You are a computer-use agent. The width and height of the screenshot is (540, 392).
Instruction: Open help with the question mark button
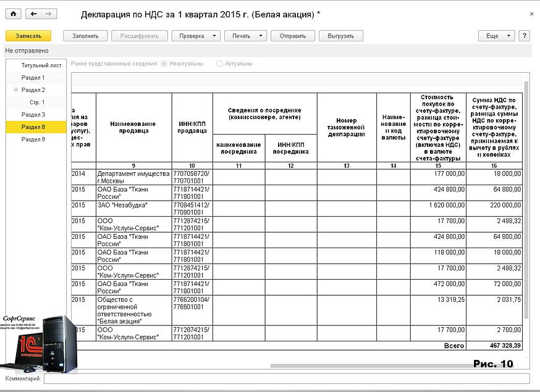coord(524,36)
